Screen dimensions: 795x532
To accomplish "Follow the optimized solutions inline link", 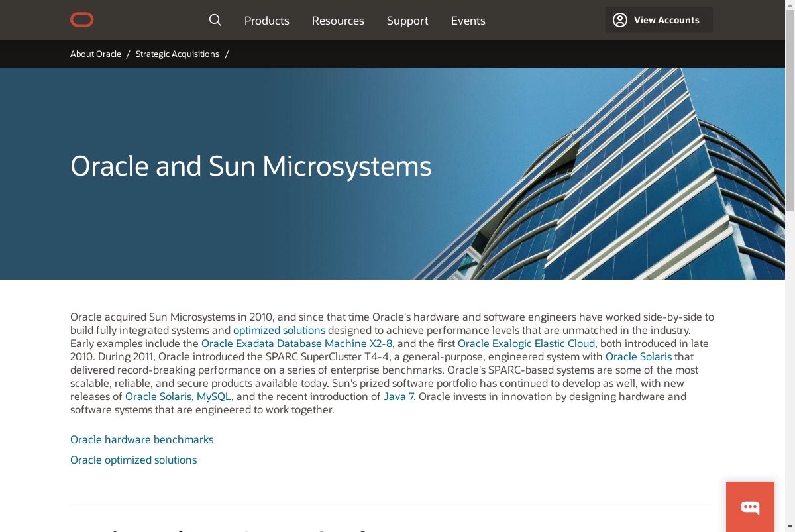I will click(279, 330).
